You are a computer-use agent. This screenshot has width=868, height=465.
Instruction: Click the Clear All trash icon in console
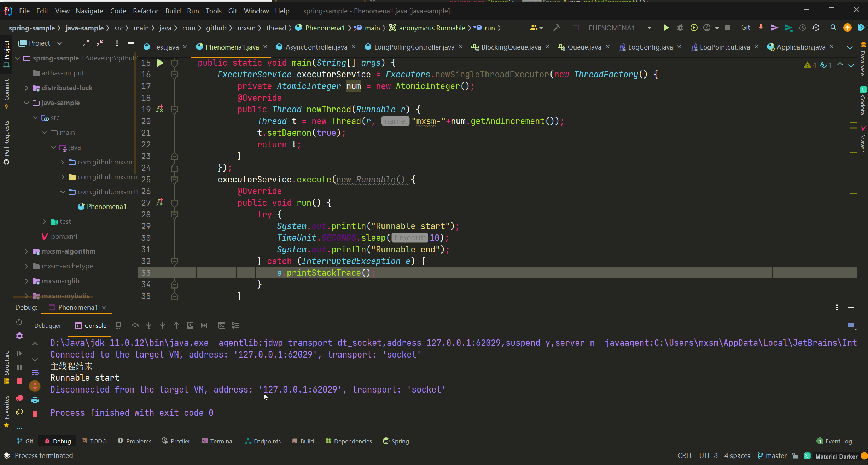click(35, 414)
